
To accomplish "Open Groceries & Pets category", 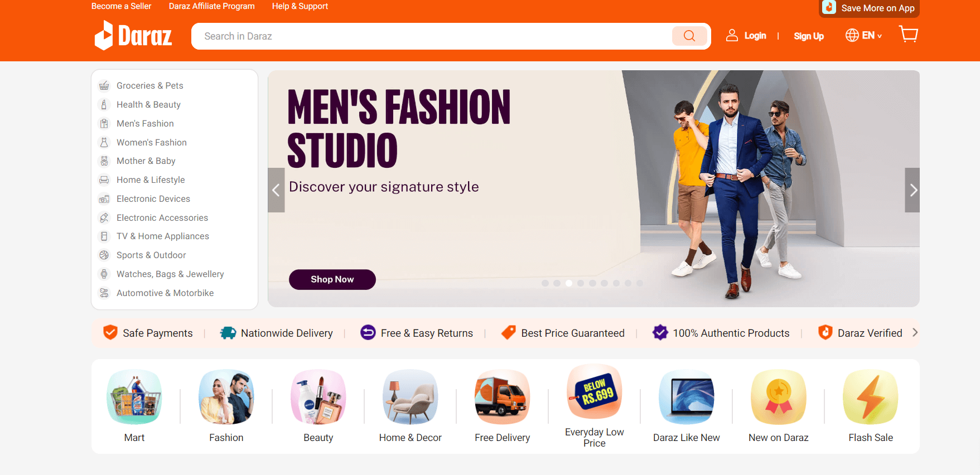I will click(x=150, y=85).
